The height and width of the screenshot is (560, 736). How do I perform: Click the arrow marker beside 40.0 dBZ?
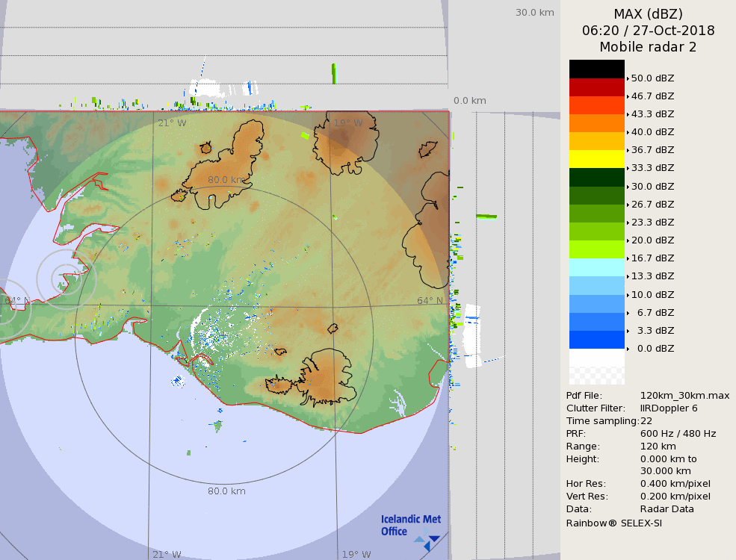(x=628, y=132)
